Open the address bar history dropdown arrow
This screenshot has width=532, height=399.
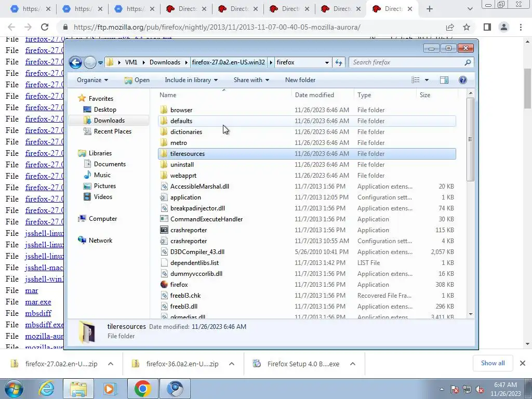tap(327, 62)
